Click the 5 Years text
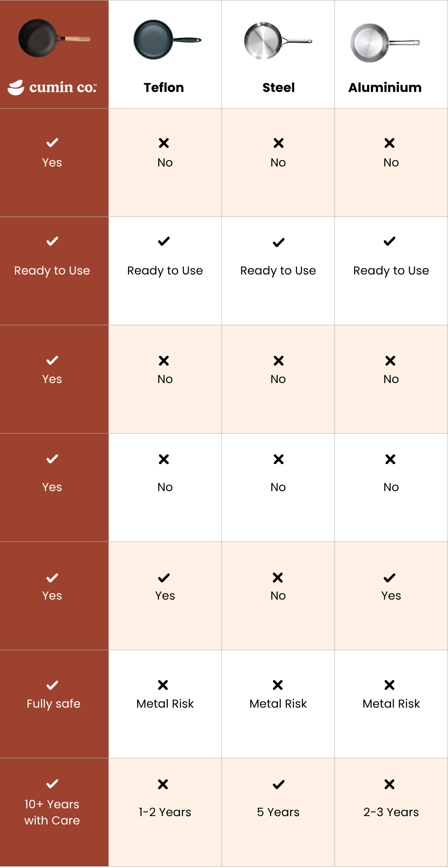 (278, 812)
